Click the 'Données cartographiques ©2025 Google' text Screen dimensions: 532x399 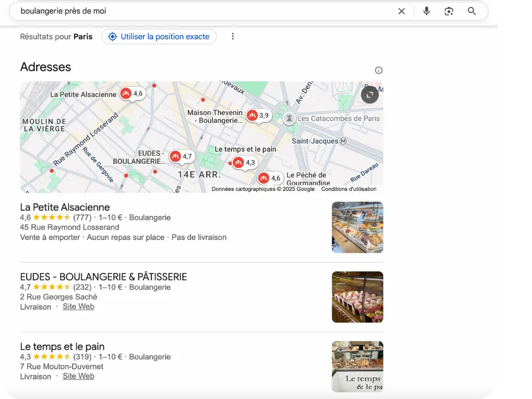point(263,189)
